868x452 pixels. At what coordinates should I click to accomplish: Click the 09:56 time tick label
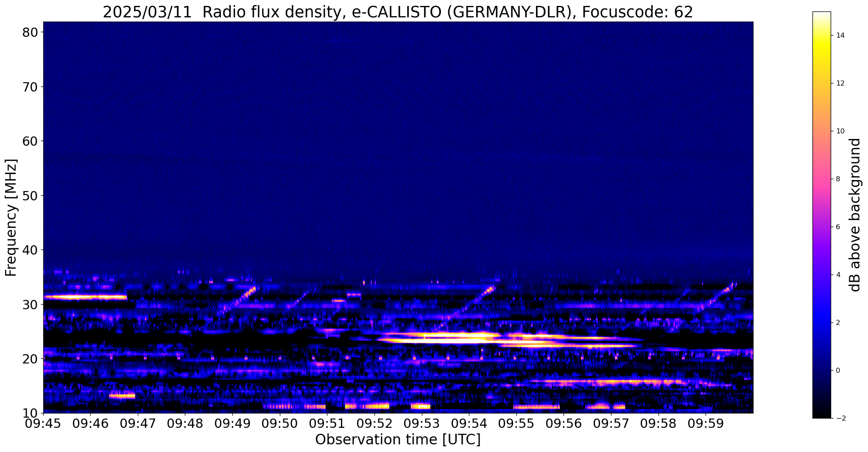[x=564, y=423]
